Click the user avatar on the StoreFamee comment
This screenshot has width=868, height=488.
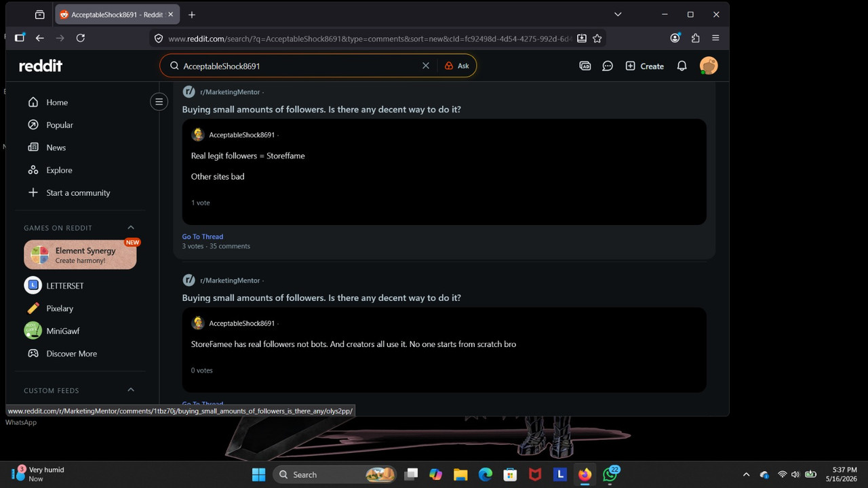198,323
